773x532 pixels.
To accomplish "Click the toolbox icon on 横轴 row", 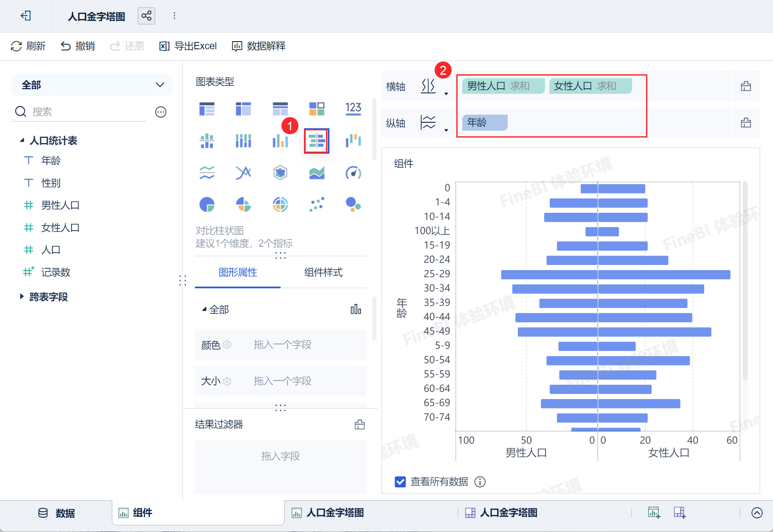I will [746, 87].
